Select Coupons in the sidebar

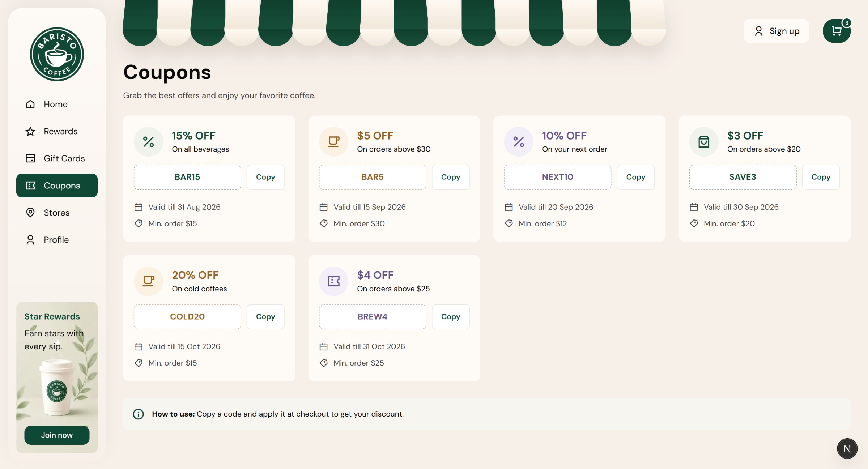(x=57, y=186)
